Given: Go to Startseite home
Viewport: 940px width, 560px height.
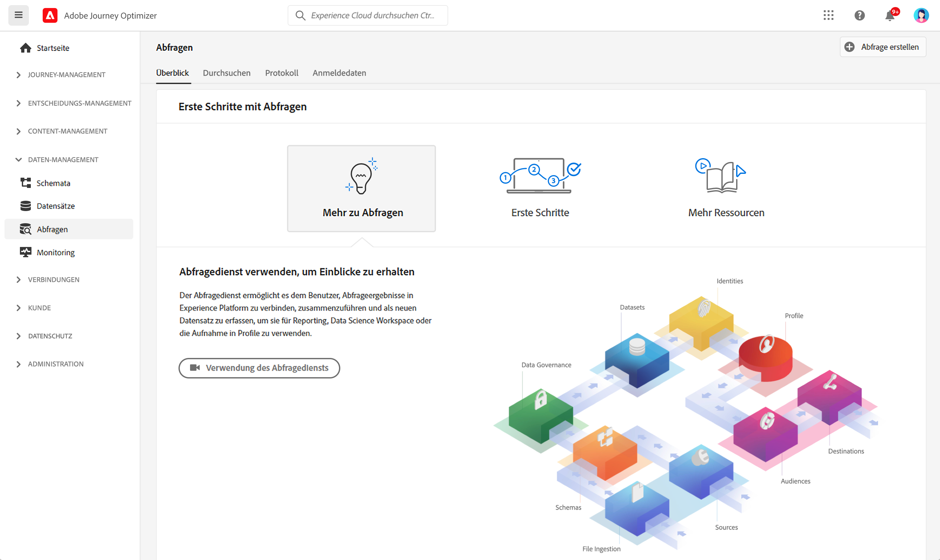Looking at the screenshot, I should [53, 48].
